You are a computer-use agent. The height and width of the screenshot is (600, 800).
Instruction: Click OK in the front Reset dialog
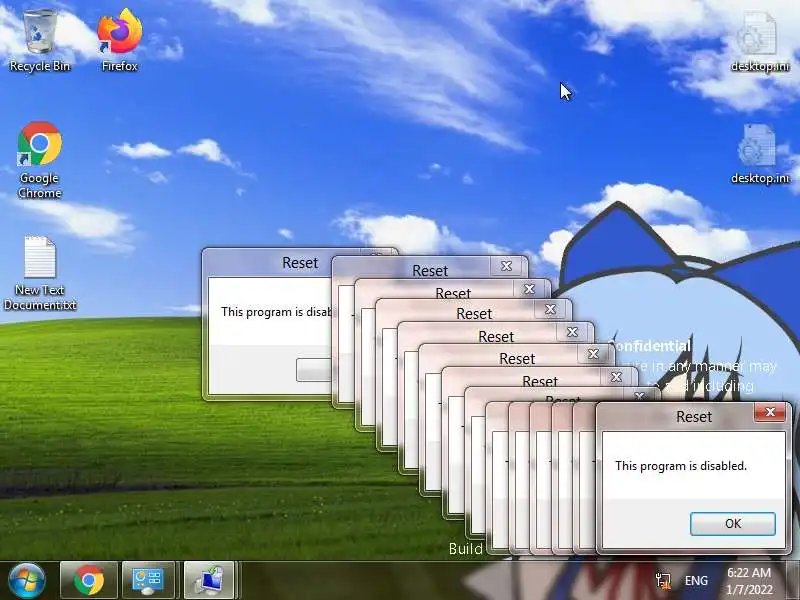pyautogui.click(x=733, y=523)
